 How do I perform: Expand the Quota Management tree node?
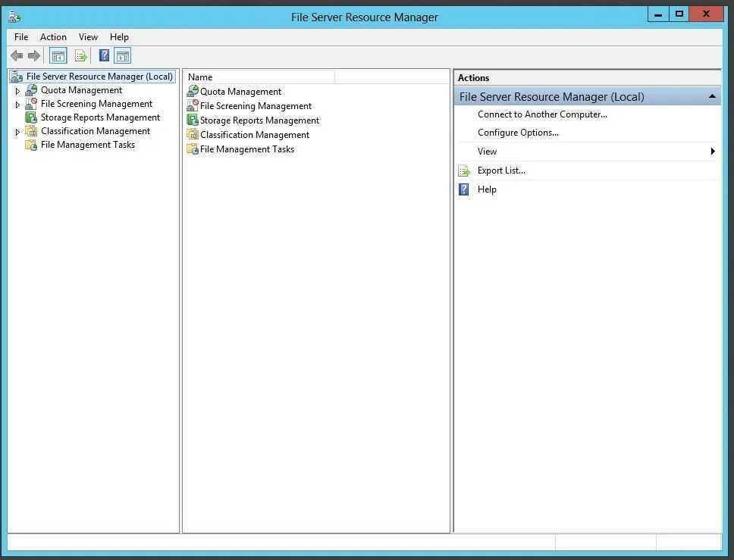[17, 91]
